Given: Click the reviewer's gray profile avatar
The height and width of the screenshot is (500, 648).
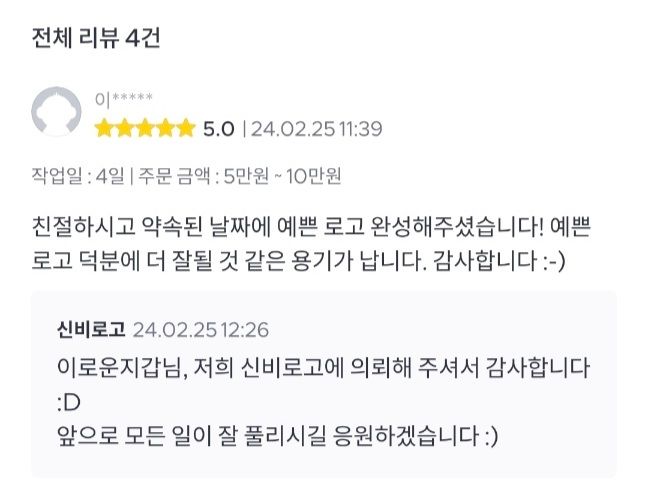Looking at the screenshot, I should (57, 112).
